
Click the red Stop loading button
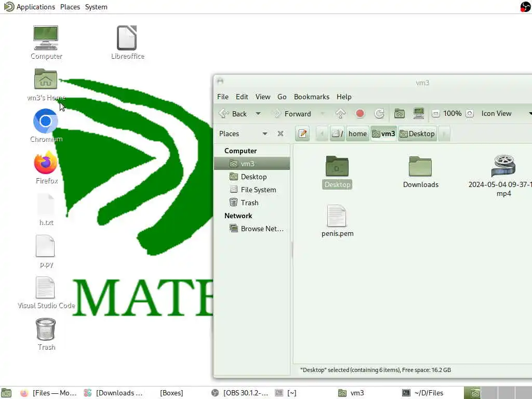(360, 114)
